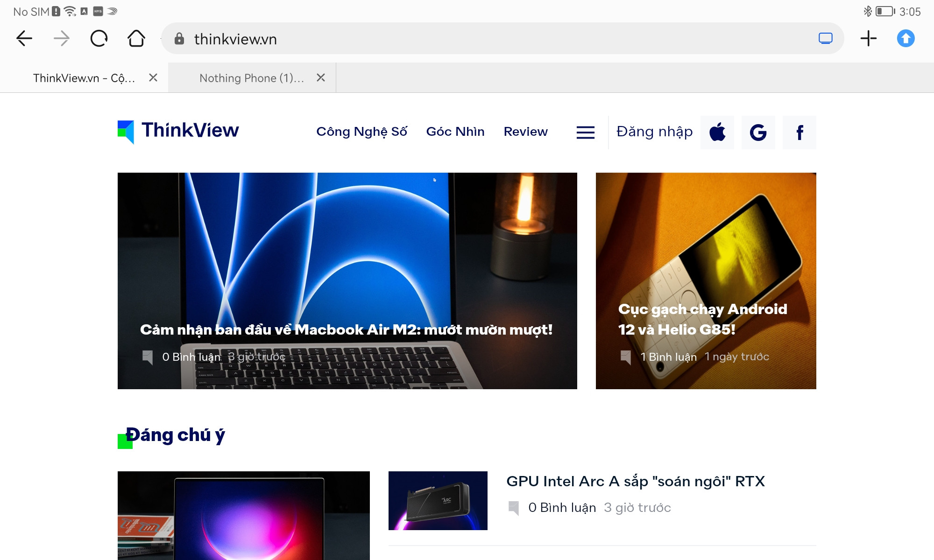Viewport: 934px width, 560px height.
Task: Open the browser home page icon
Action: click(136, 38)
